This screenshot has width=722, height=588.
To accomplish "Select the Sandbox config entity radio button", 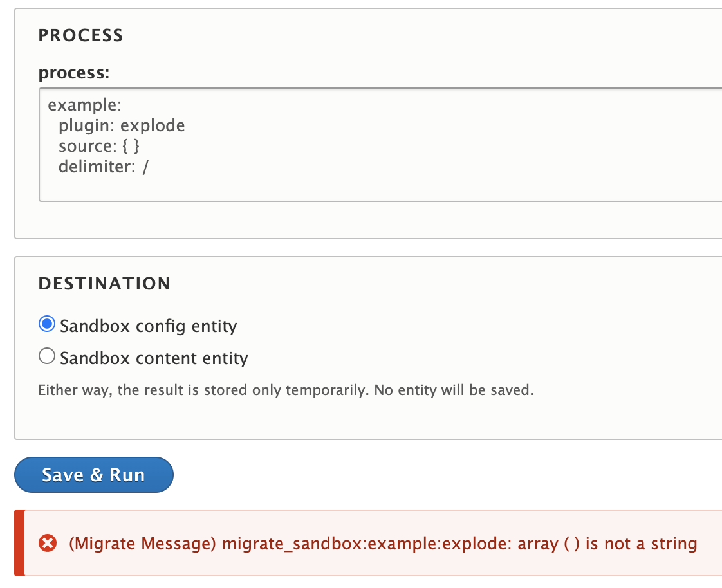I will click(x=46, y=324).
